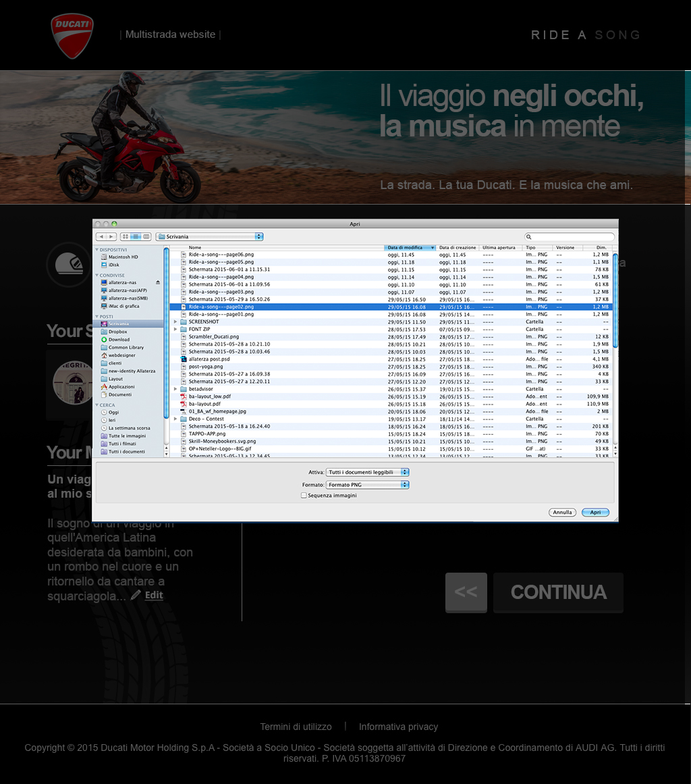The width and height of the screenshot is (691, 784).
Task: Go forward with the dialog's forward arrow
Action: point(111,236)
